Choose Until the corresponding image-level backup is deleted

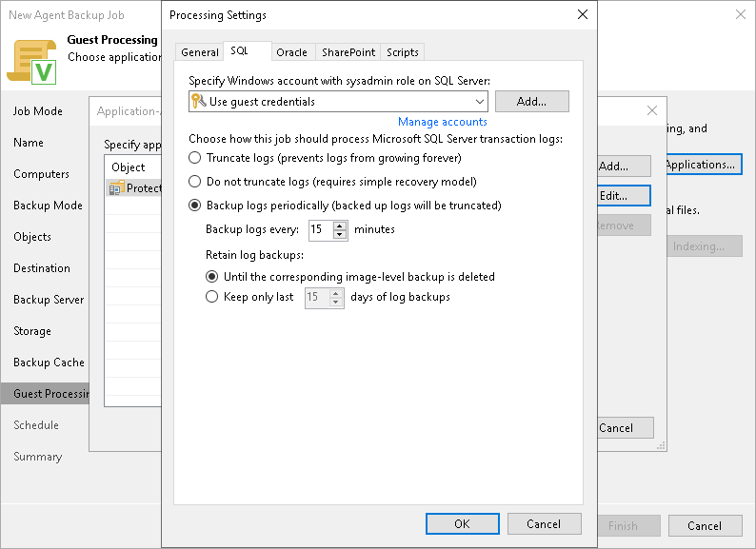click(x=211, y=277)
